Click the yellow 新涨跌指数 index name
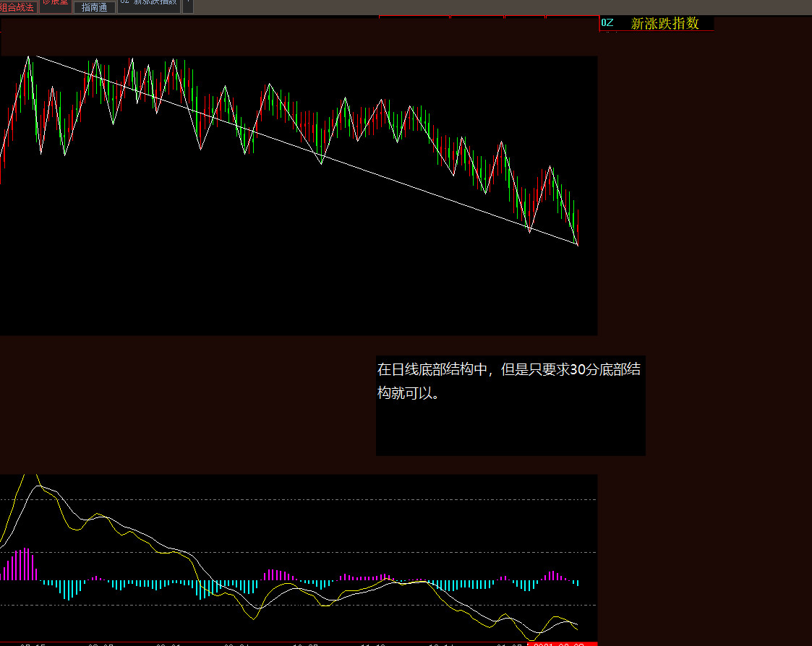The width and height of the screenshot is (812, 646). 664,23
